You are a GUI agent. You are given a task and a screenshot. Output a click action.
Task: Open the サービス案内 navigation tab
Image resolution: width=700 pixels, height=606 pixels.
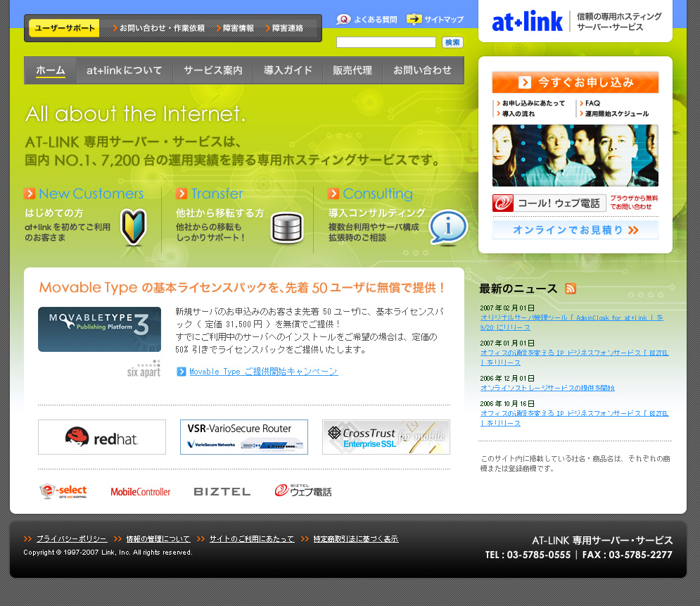click(213, 70)
